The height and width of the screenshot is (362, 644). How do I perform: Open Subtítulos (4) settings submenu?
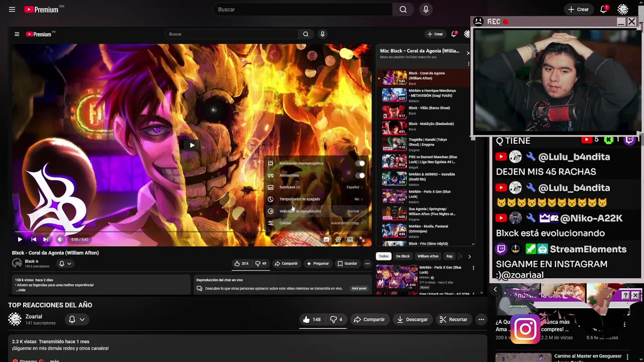[x=316, y=187]
